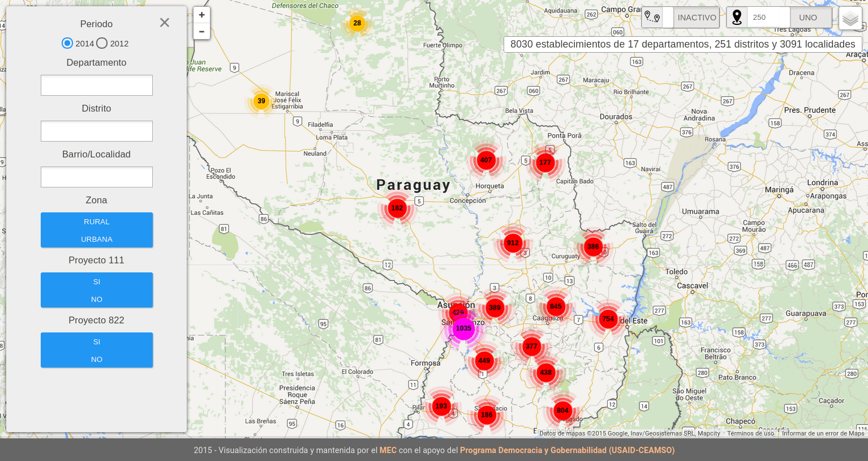Screen dimensions: 868x461
Task: Click the Fuerte Olimpo label
Action: point(442,45)
